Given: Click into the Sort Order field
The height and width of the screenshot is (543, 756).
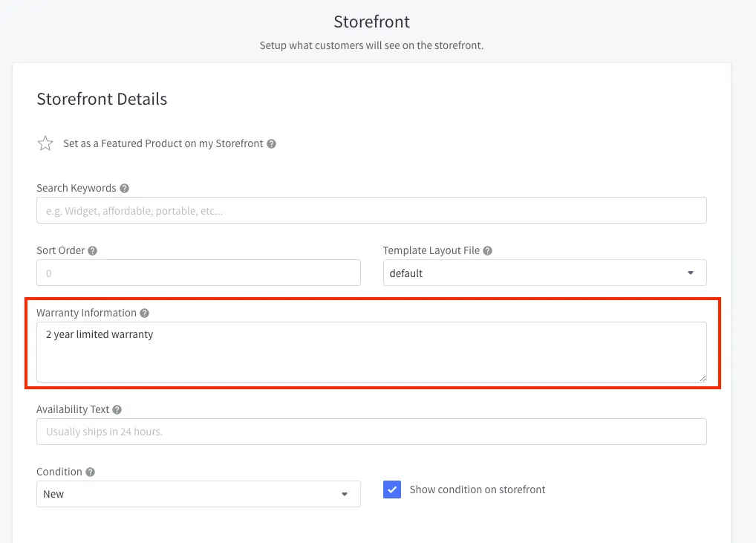Looking at the screenshot, I should click(x=198, y=273).
